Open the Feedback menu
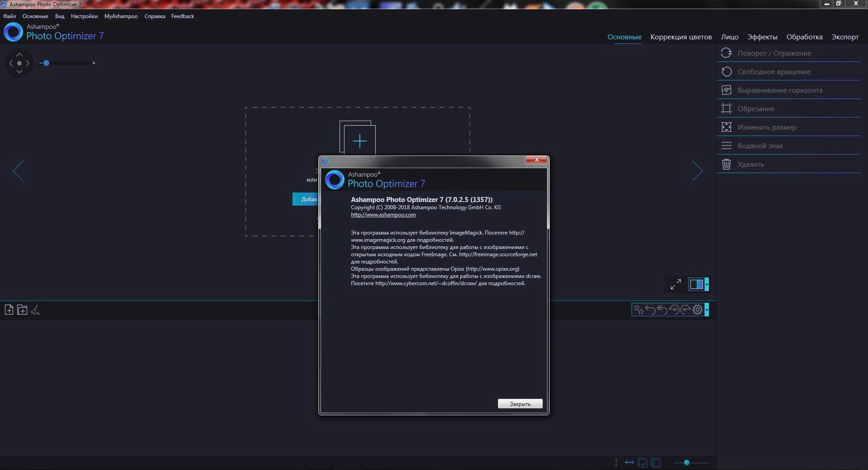Screen dimensions: 868x470 [183, 16]
